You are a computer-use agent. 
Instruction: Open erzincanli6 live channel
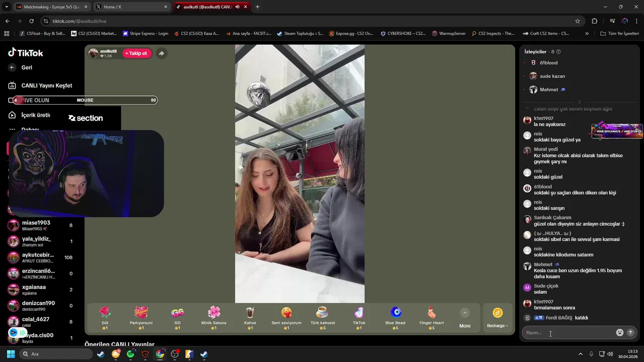(40, 274)
